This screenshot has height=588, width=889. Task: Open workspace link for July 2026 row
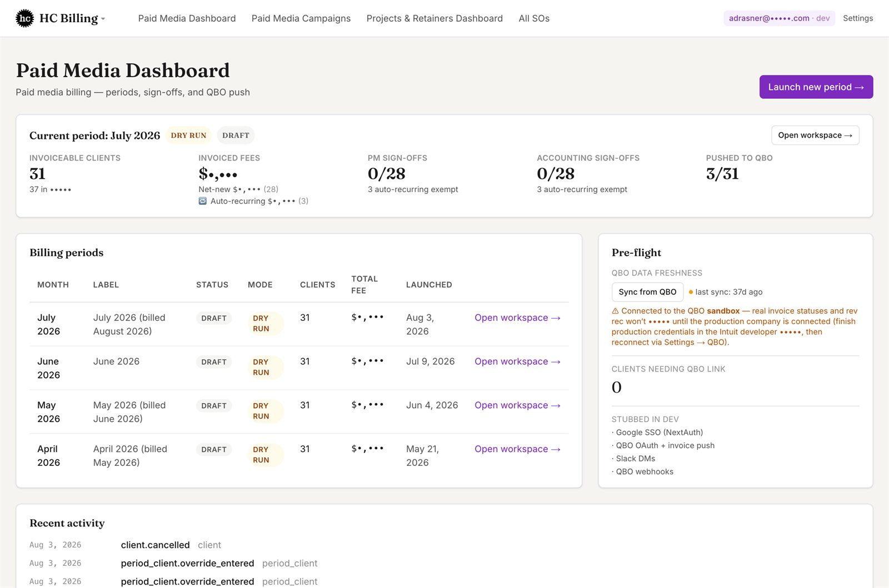pos(517,318)
